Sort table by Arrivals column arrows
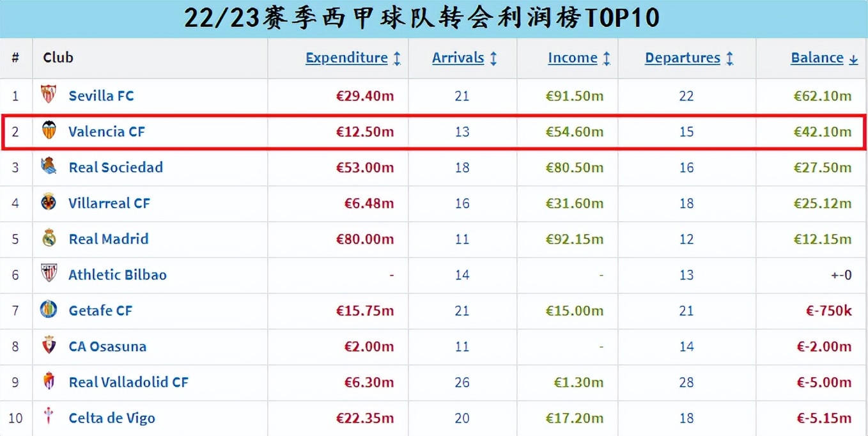The image size is (868, 436). 493,58
